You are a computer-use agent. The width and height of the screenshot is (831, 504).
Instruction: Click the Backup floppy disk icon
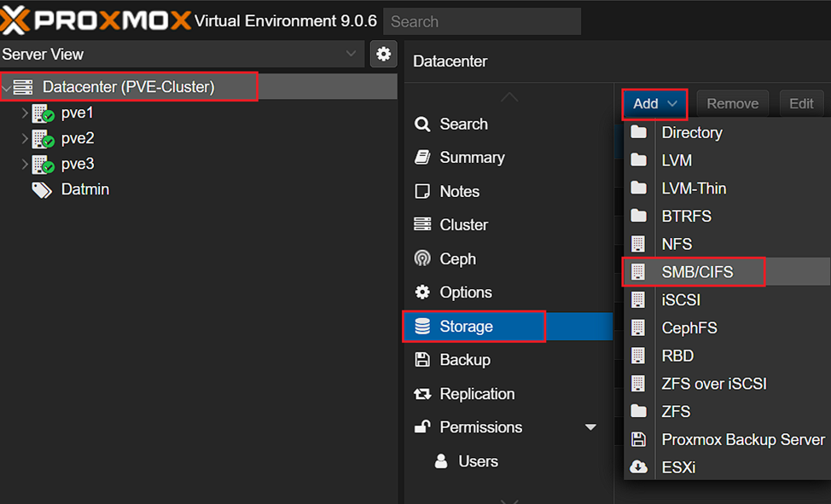(x=422, y=360)
